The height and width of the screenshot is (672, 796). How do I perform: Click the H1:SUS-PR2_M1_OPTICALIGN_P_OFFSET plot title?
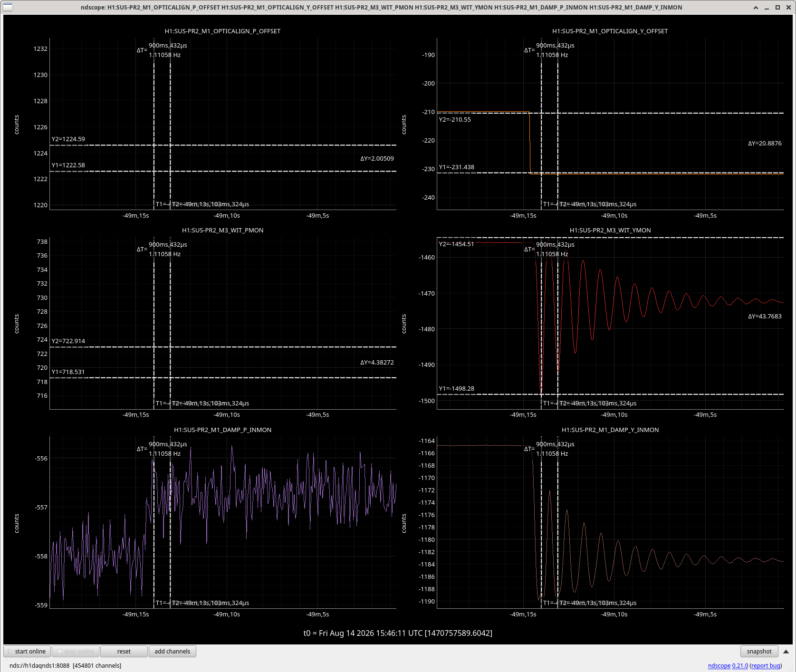point(222,31)
